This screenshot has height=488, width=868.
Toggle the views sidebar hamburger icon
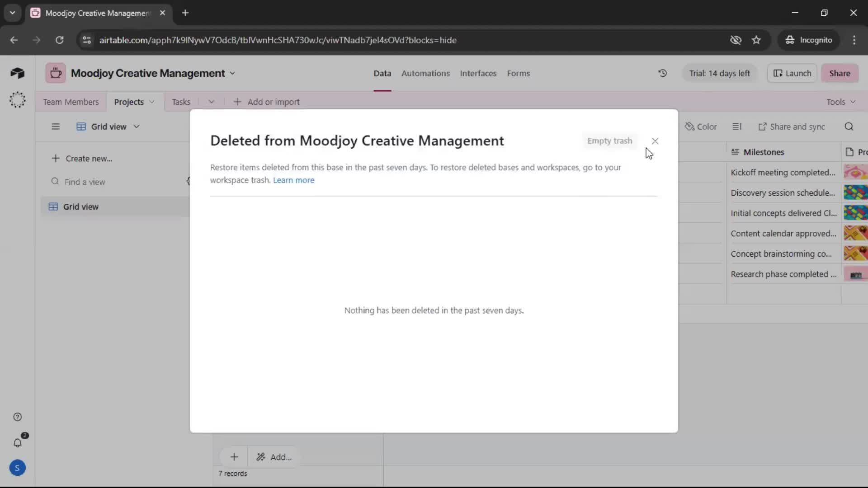[56, 127]
